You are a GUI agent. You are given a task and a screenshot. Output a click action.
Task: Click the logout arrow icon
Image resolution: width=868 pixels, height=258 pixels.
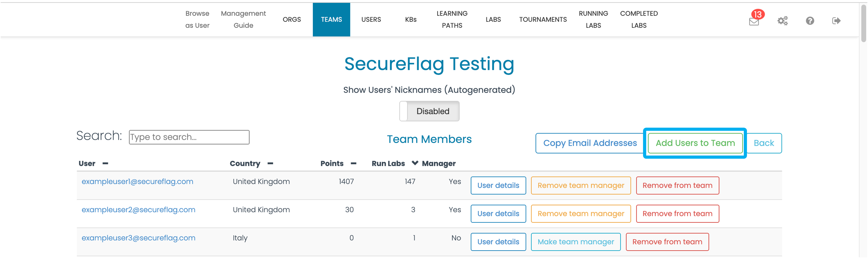click(836, 21)
